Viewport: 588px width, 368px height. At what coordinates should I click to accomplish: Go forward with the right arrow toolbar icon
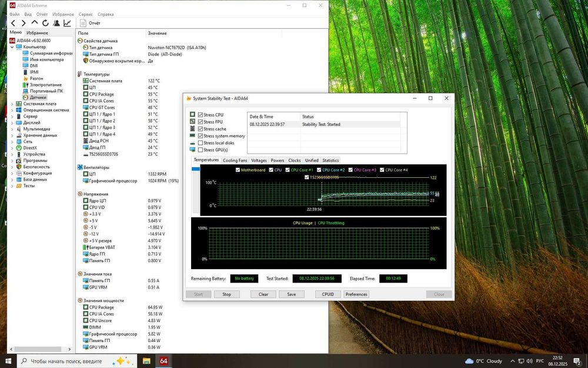pos(24,24)
